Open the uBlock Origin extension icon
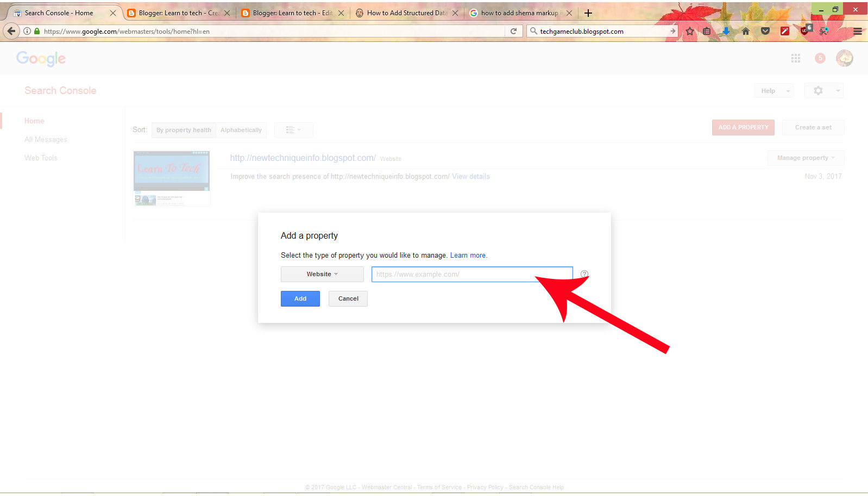Viewport: 868px width, 498px height. coord(805,31)
